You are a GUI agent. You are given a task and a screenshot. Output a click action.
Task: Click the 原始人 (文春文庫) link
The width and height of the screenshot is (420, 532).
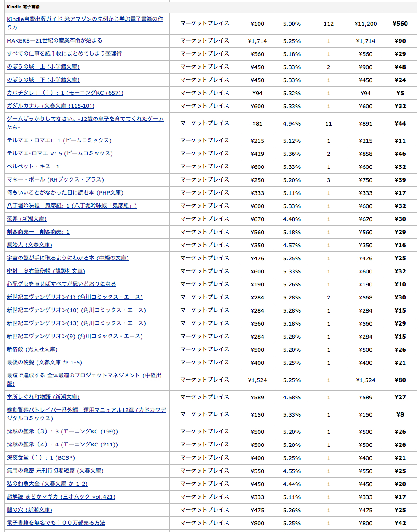29,245
